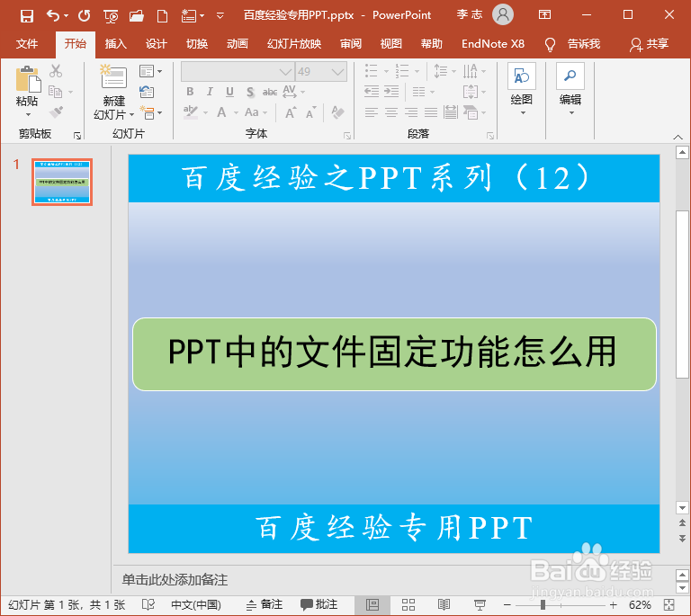This screenshot has height=616, width=691.
Task: Collapse the ribbon with the chevron
Action: tap(678, 137)
